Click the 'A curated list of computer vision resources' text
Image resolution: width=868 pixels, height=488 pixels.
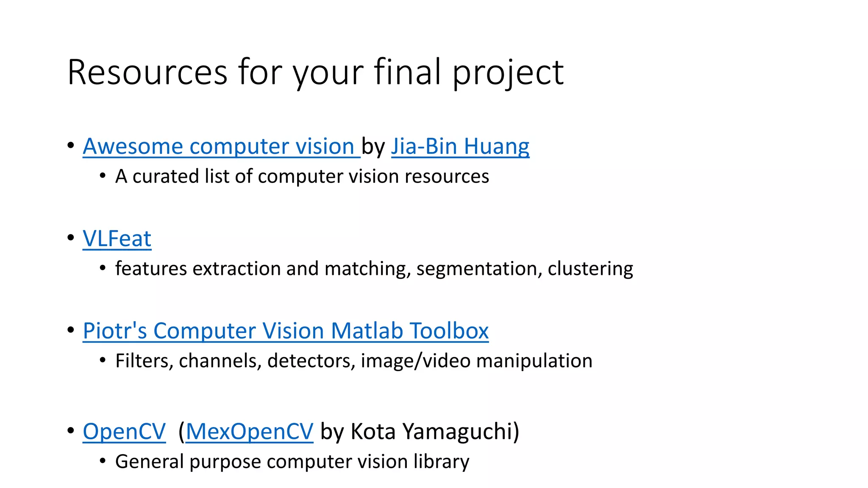click(x=302, y=176)
